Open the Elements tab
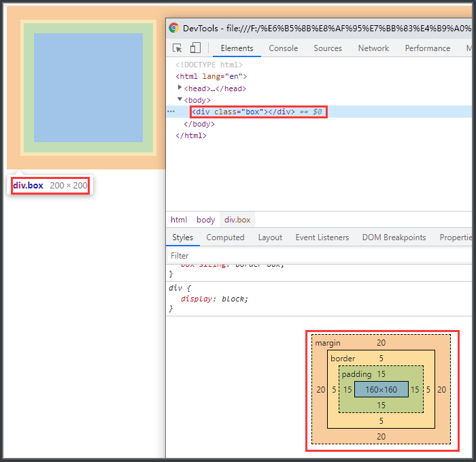The image size is (476, 462). pos(237,48)
